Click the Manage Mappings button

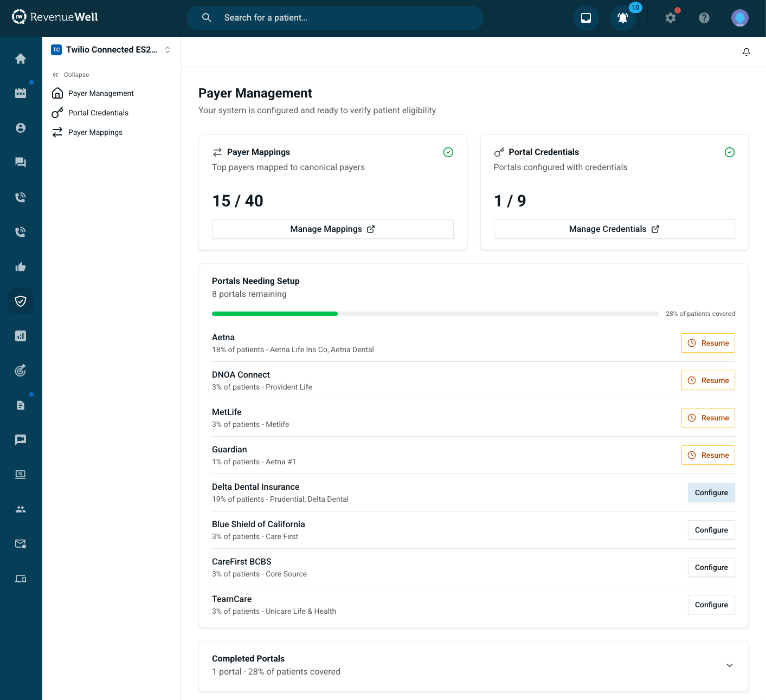tap(332, 229)
